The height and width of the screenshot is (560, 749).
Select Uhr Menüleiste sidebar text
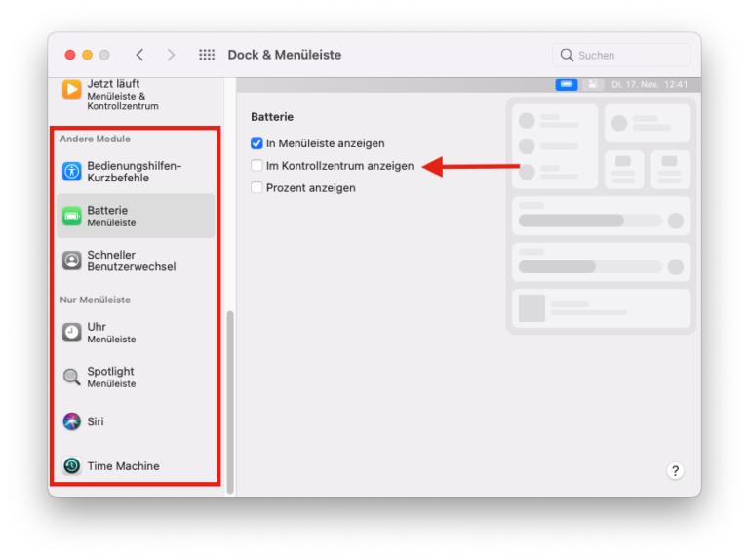(111, 333)
